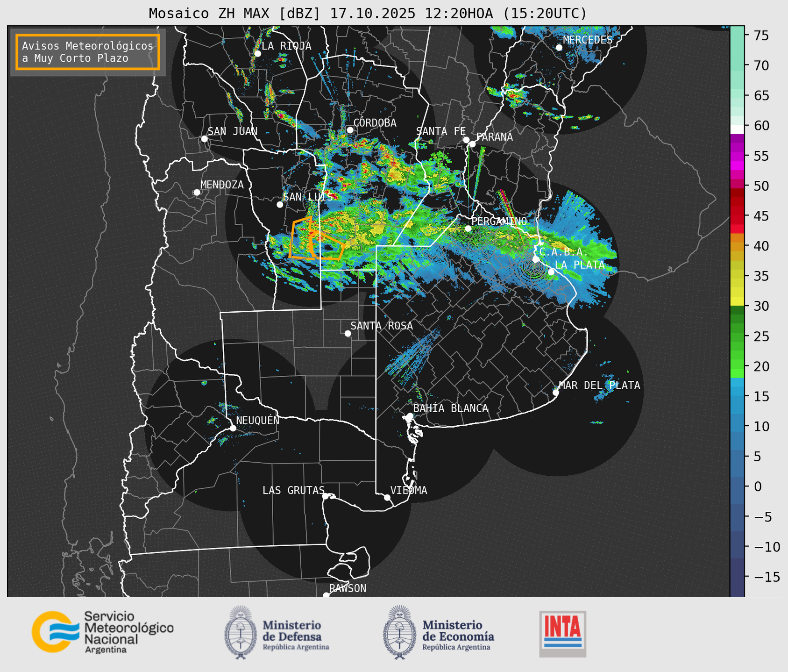
Task: Click the LA PLATA city label
Action: coord(580,265)
